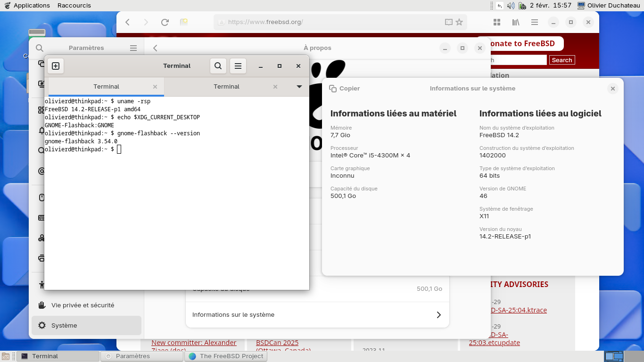The width and height of the screenshot is (644, 362).
Task: Click the Search button on FreeBSD site
Action: [562, 60]
